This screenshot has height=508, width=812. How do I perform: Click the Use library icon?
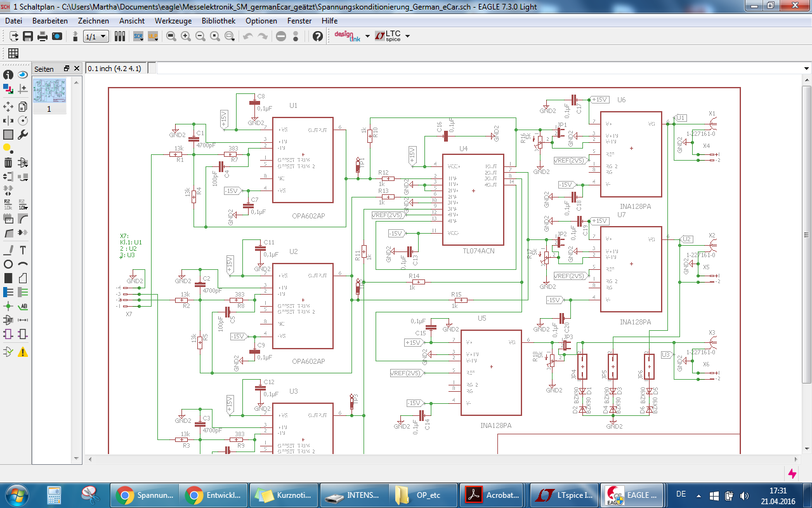pyautogui.click(x=119, y=36)
